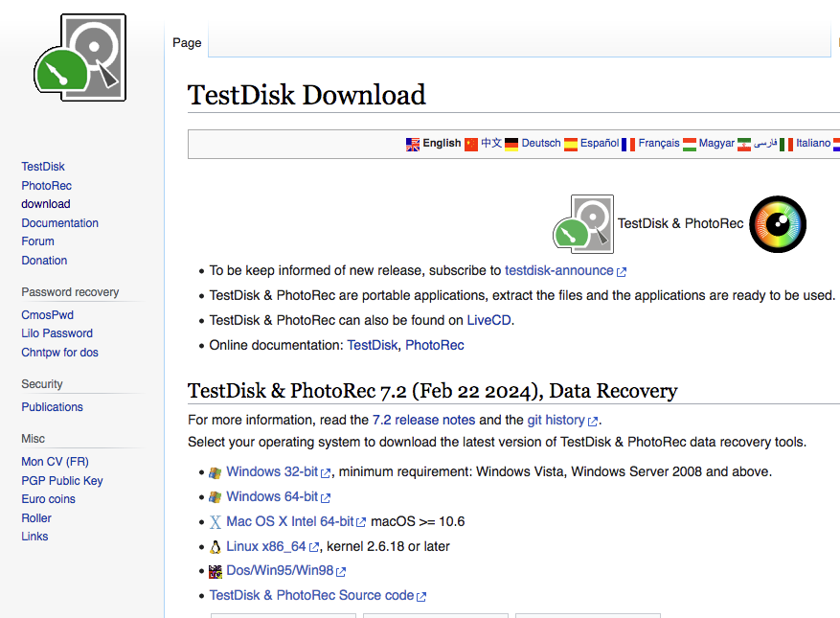Download Mac OS X Intel 64-bit version
840x618 pixels.
coord(290,521)
